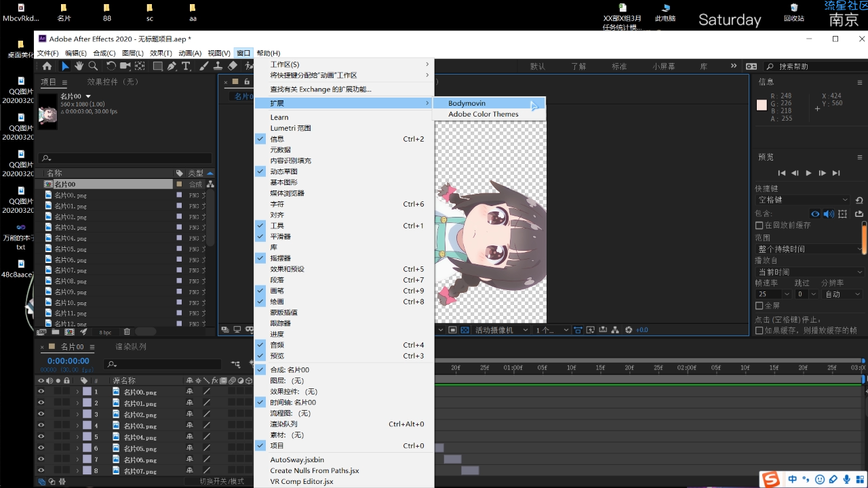Select the Brush tool

[204, 66]
